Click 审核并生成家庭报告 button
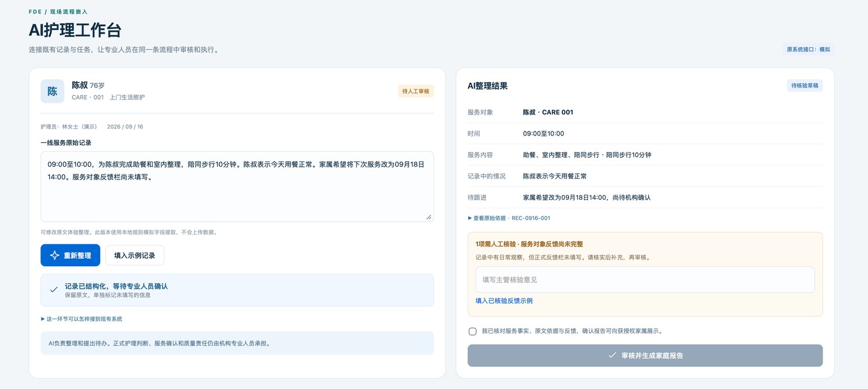The image size is (868, 389). coord(645,355)
